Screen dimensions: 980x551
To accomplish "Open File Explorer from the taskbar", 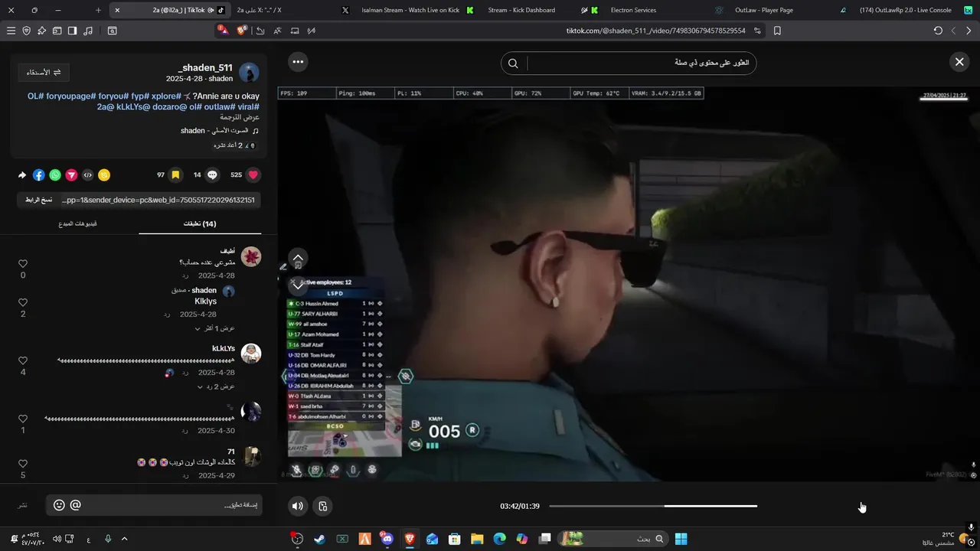I will [x=477, y=539].
